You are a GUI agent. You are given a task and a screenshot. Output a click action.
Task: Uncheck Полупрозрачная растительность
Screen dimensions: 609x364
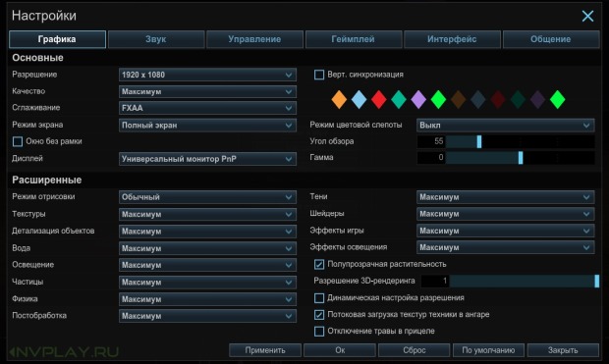tap(319, 264)
